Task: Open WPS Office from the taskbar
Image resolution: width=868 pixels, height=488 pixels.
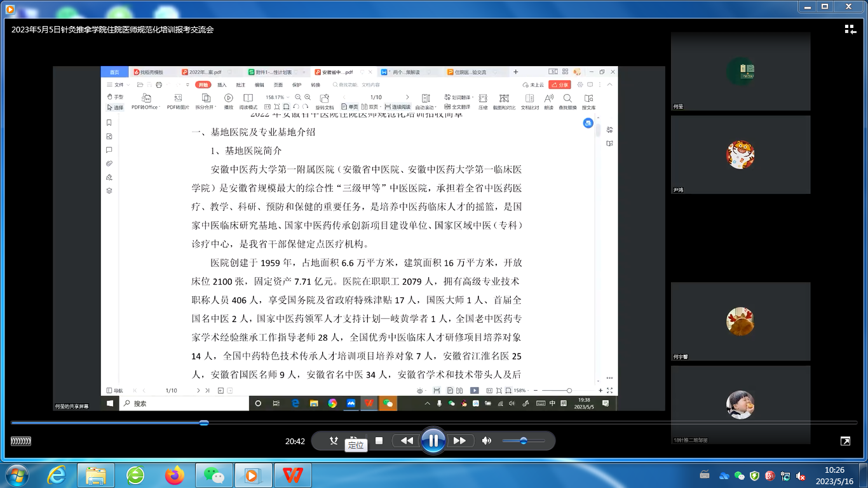Action: [x=293, y=475]
